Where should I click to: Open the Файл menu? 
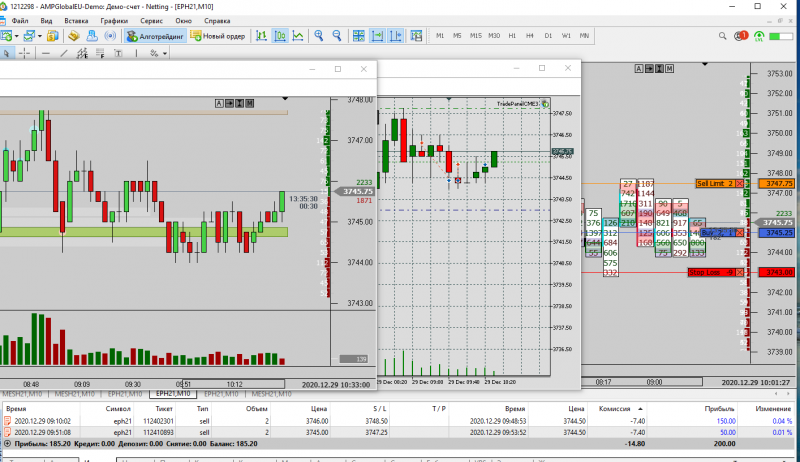tap(20, 21)
